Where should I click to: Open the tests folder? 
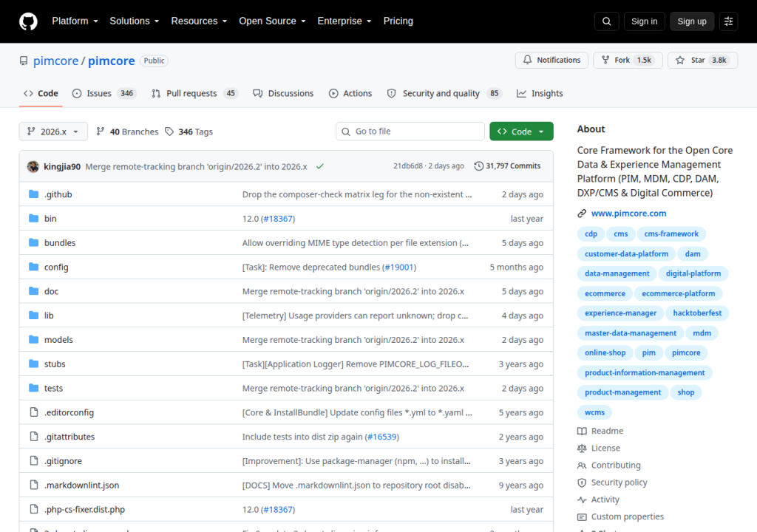pos(53,388)
